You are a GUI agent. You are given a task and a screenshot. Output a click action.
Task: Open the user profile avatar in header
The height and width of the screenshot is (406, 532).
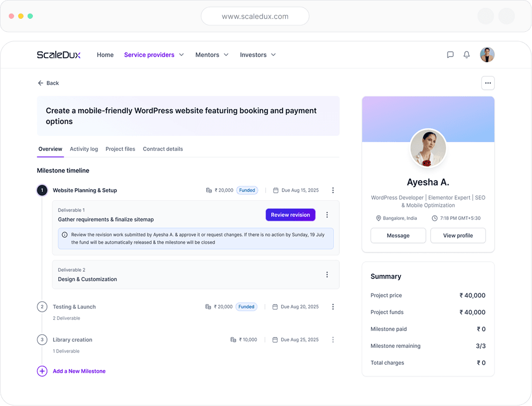487,55
